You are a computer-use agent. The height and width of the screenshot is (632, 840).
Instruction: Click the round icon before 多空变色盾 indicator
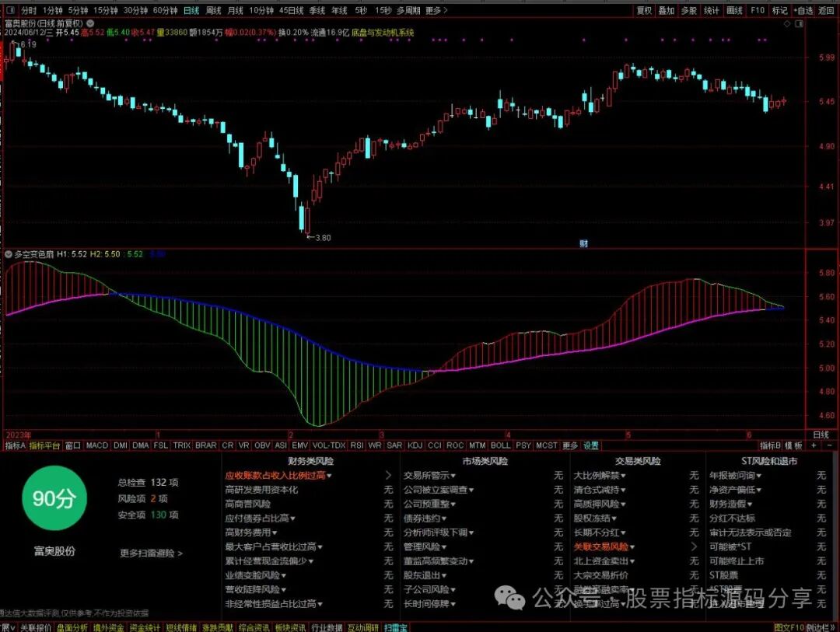click(8, 254)
